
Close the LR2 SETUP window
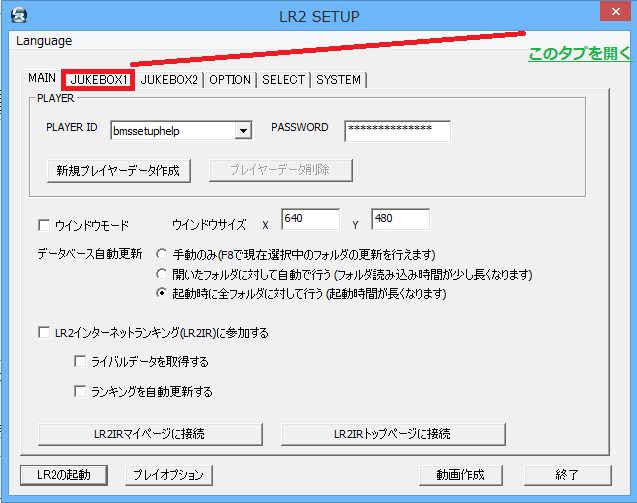pos(615,11)
